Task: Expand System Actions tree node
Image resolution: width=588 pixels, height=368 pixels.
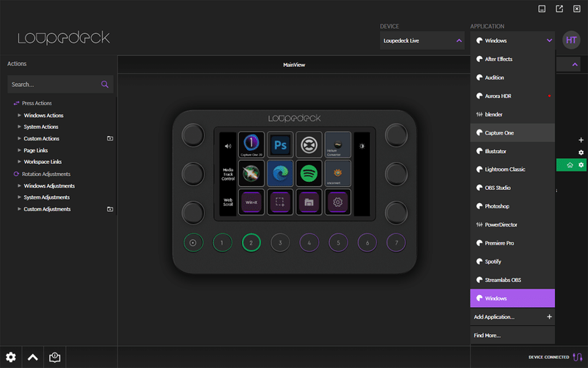Action: coord(19,127)
